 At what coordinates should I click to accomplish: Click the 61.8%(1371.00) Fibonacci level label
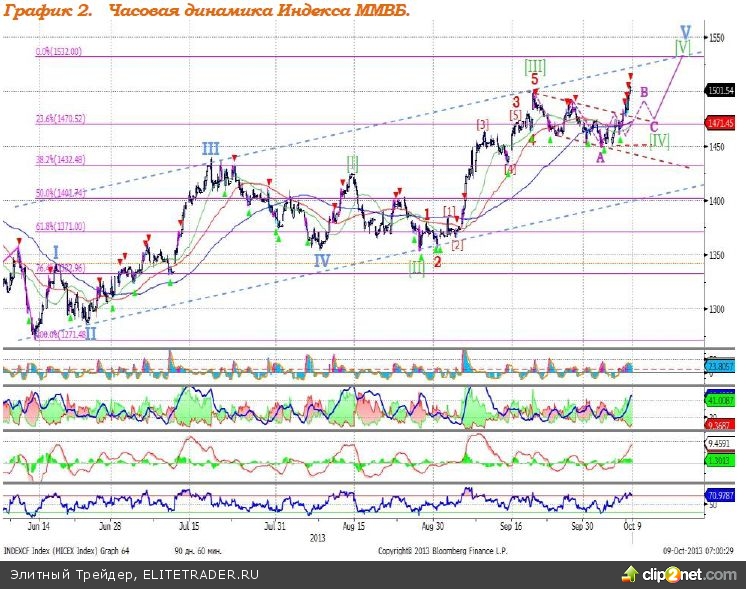pyautogui.click(x=61, y=227)
